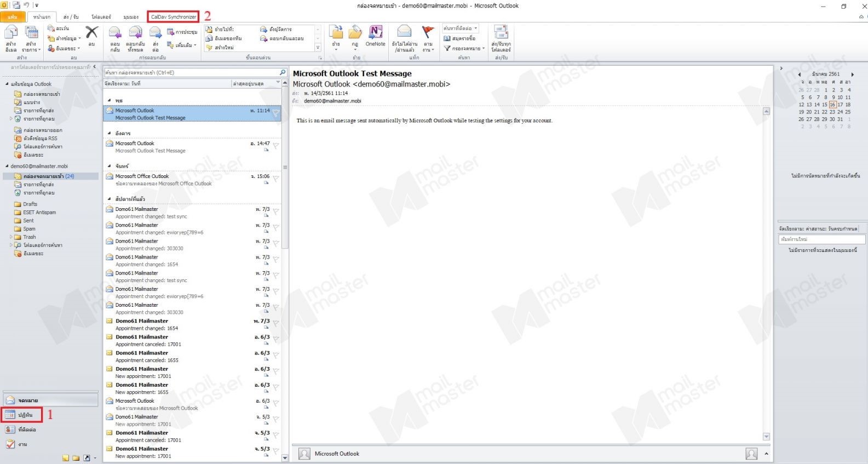Screen dimensions: 868x464
Task: Collapse the demo60@mailmaster.mobi account tree
Action: (7, 166)
